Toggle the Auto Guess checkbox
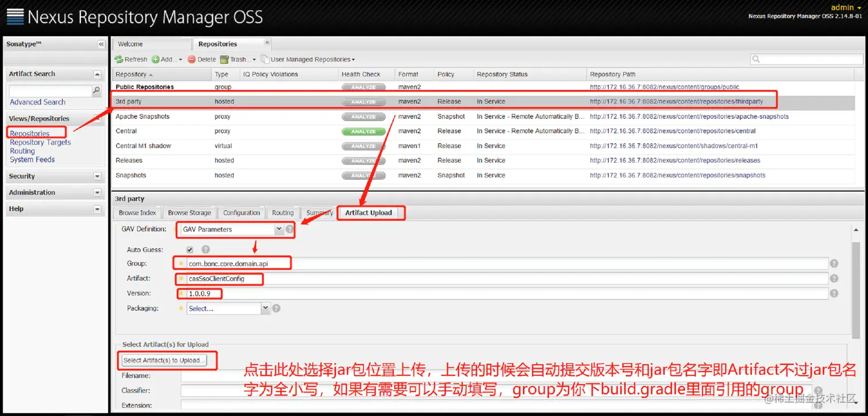Viewport: 868px width, 416px height. coord(189,249)
